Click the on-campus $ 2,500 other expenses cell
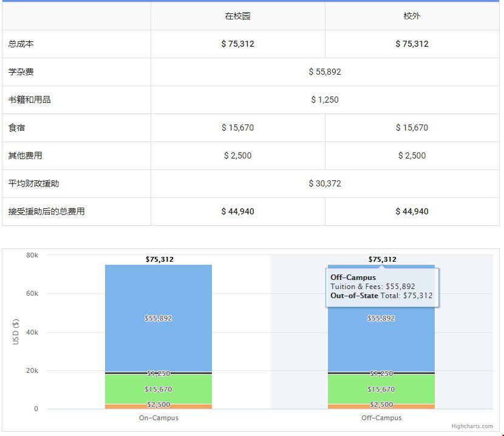This screenshot has height=436, width=504. coord(237,155)
